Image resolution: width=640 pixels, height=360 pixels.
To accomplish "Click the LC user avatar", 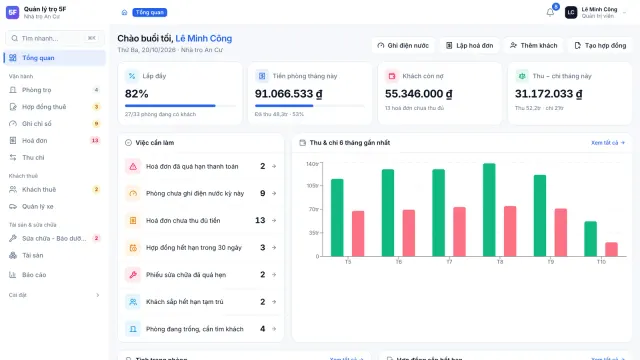I will pos(571,13).
